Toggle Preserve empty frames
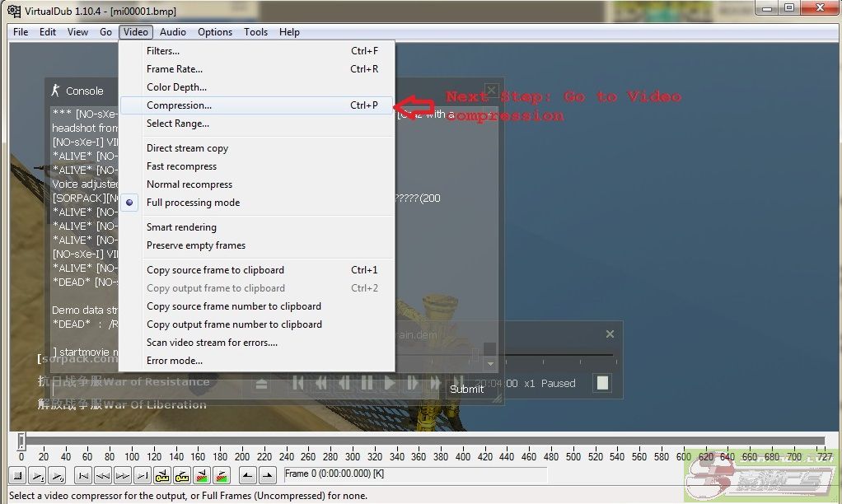842x504 pixels. [x=195, y=245]
